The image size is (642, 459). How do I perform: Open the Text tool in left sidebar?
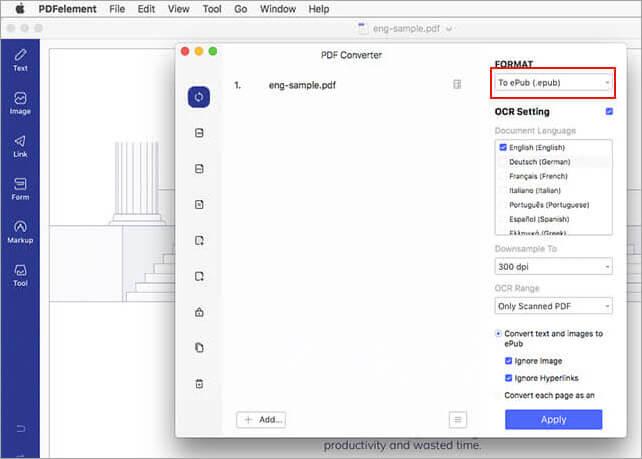click(20, 60)
